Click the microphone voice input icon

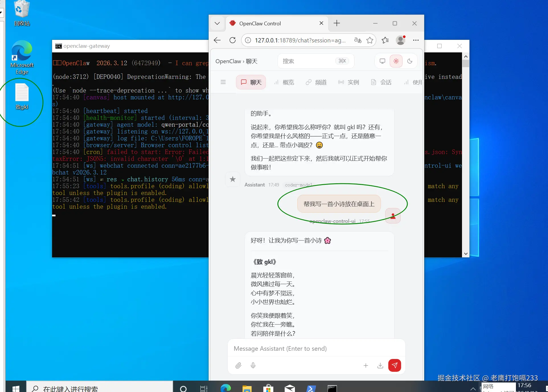(253, 365)
